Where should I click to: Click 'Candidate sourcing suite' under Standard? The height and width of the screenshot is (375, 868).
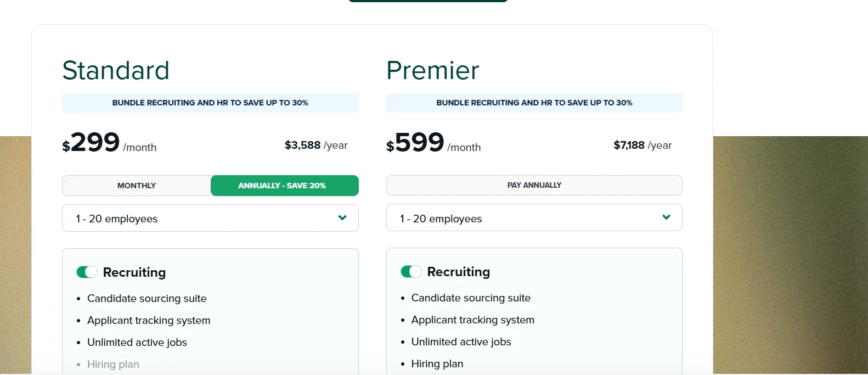click(146, 299)
